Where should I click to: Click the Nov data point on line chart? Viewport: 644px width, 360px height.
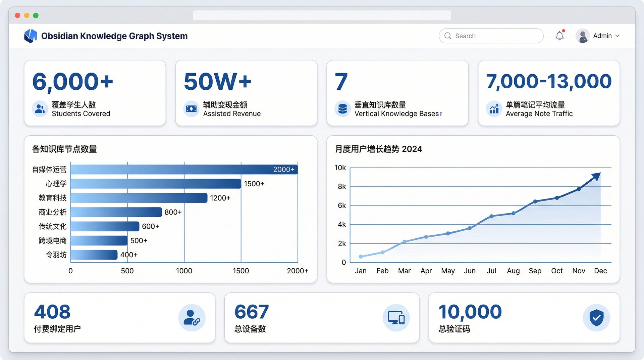[x=579, y=189]
